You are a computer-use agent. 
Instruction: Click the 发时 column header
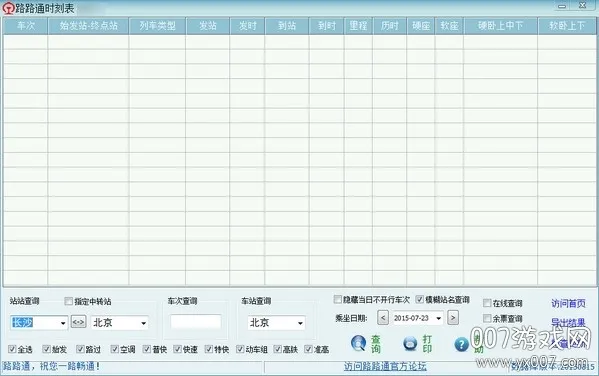(248, 26)
